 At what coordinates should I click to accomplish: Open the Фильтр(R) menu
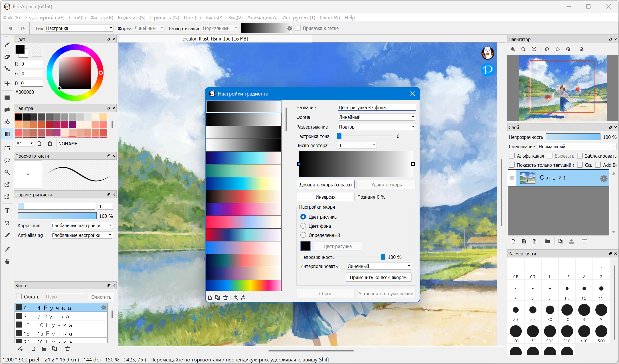pyautogui.click(x=102, y=18)
